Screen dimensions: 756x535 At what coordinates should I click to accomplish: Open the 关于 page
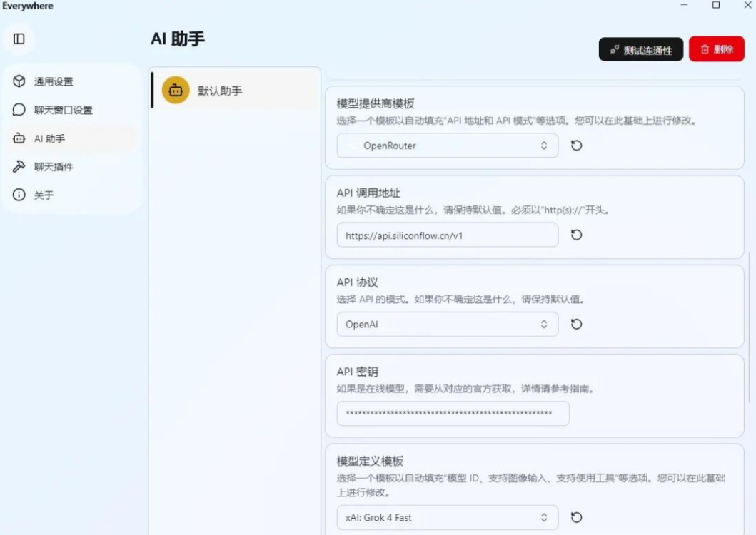[44, 195]
